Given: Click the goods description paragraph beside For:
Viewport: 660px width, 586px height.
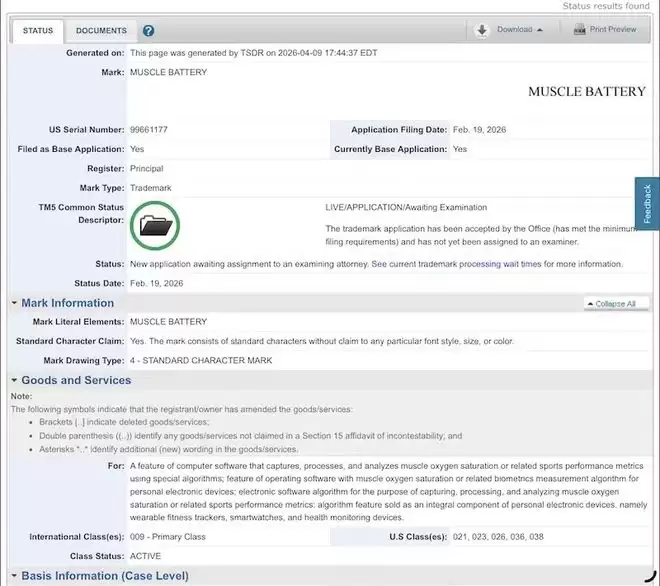Looking at the screenshot, I should click(388, 492).
